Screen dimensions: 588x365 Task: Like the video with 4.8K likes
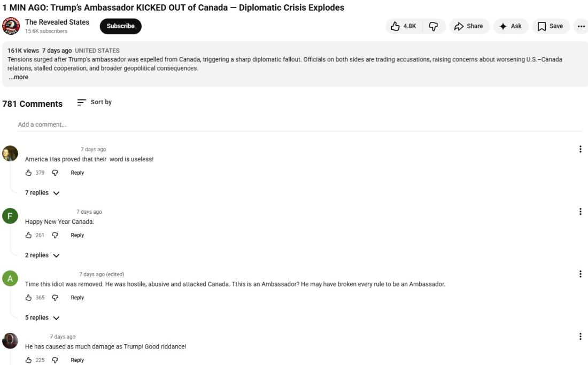point(404,26)
